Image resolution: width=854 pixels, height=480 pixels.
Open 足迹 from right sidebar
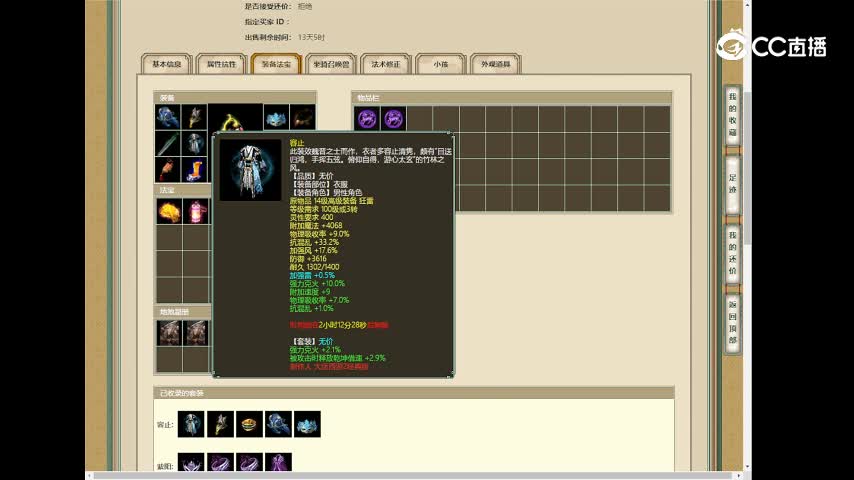tap(733, 184)
